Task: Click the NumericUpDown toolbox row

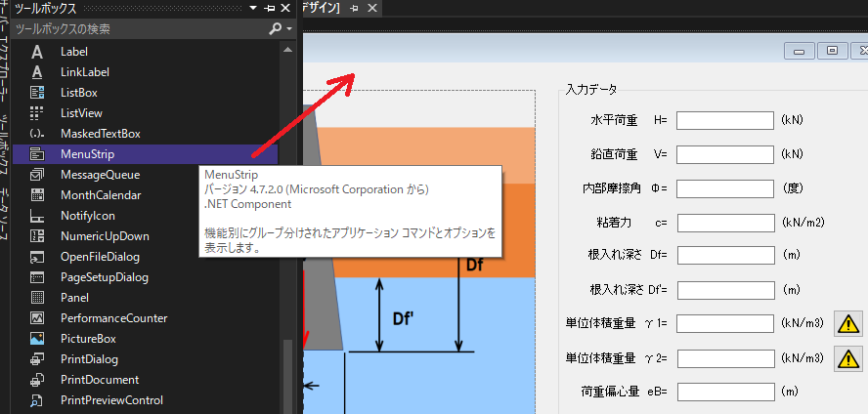Action: [x=145, y=236]
